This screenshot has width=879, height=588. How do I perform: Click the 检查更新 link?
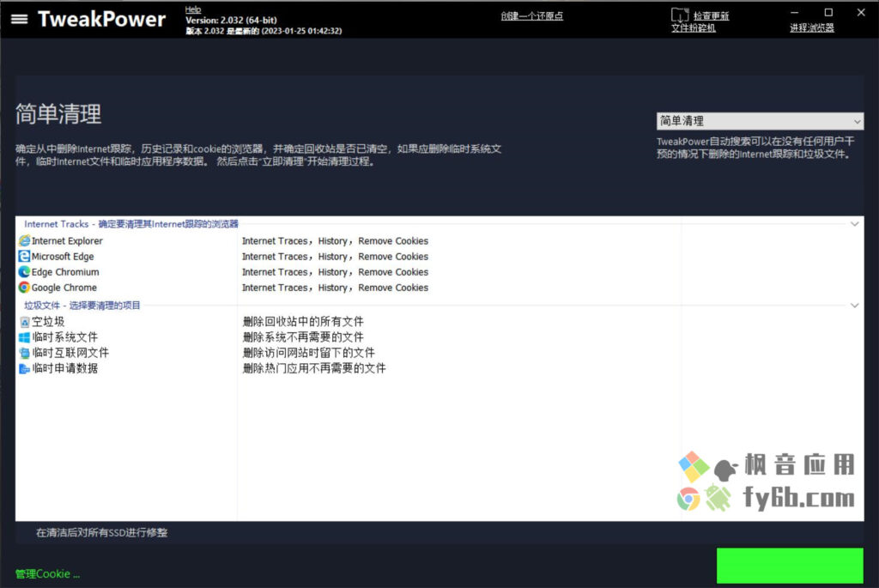[711, 16]
